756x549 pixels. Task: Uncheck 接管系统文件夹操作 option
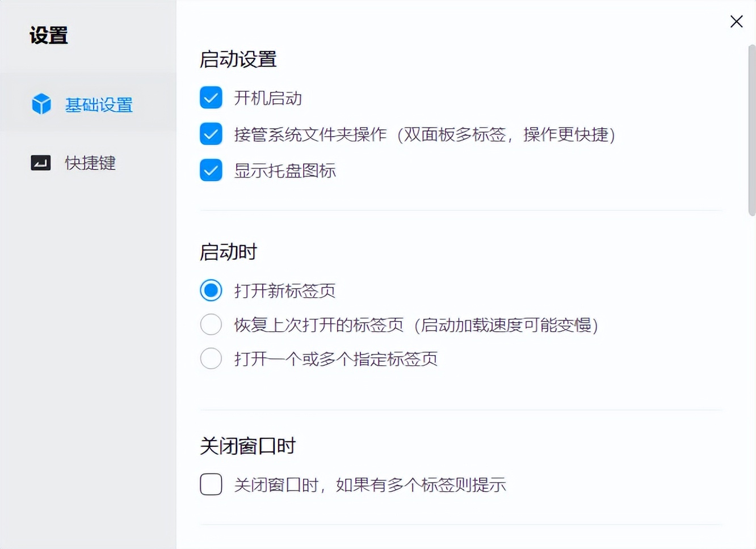pos(211,134)
